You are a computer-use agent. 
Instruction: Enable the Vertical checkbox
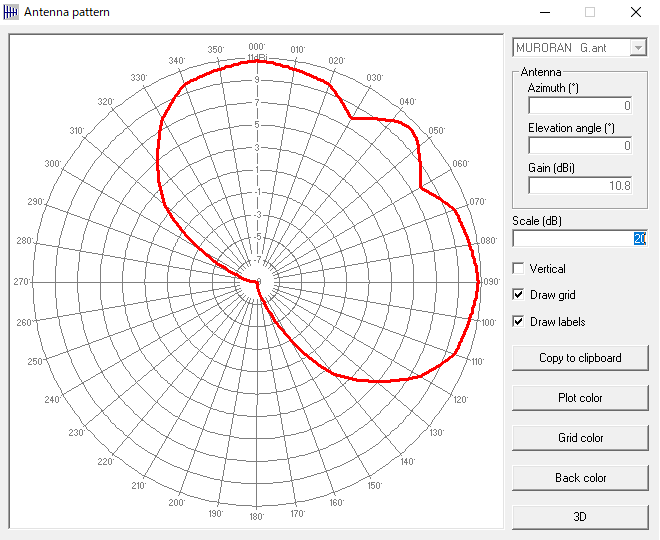tap(518, 269)
